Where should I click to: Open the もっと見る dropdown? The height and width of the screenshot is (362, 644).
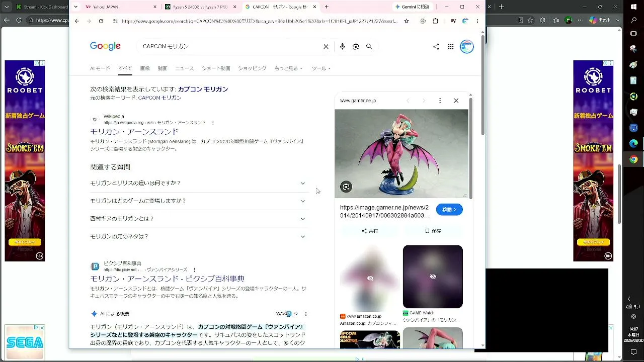coord(288,68)
